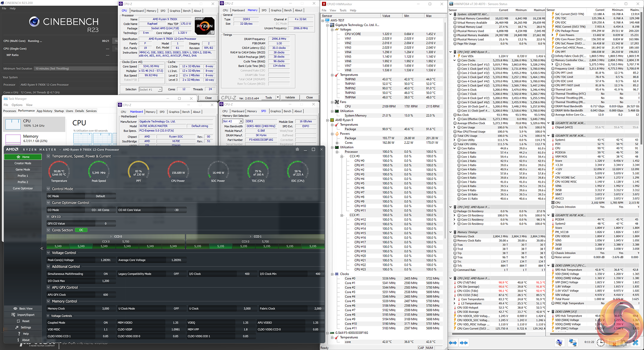Toggle the Coupled Mode ON setting
The height and width of the screenshot is (350, 644).
pos(105,323)
